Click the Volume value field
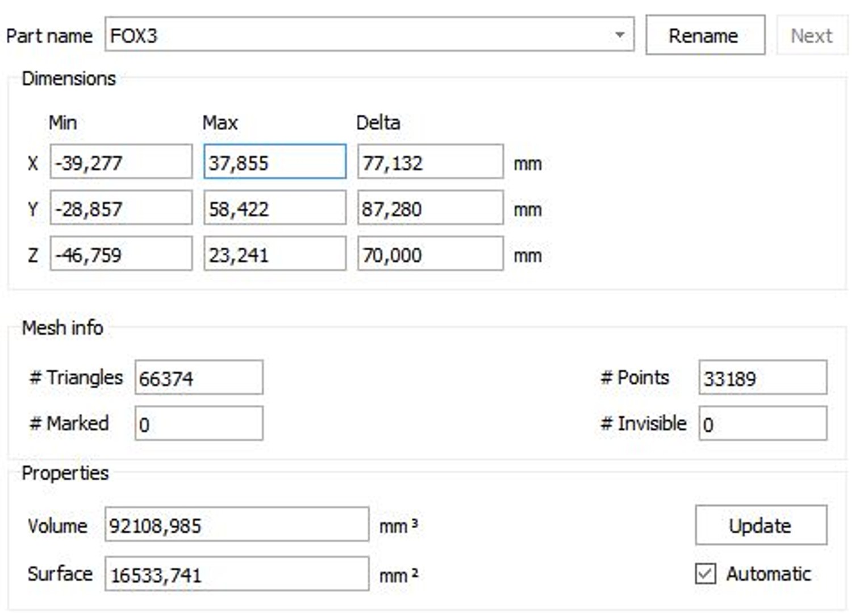Image resolution: width=868 pixels, height=614 pixels. tap(236, 525)
